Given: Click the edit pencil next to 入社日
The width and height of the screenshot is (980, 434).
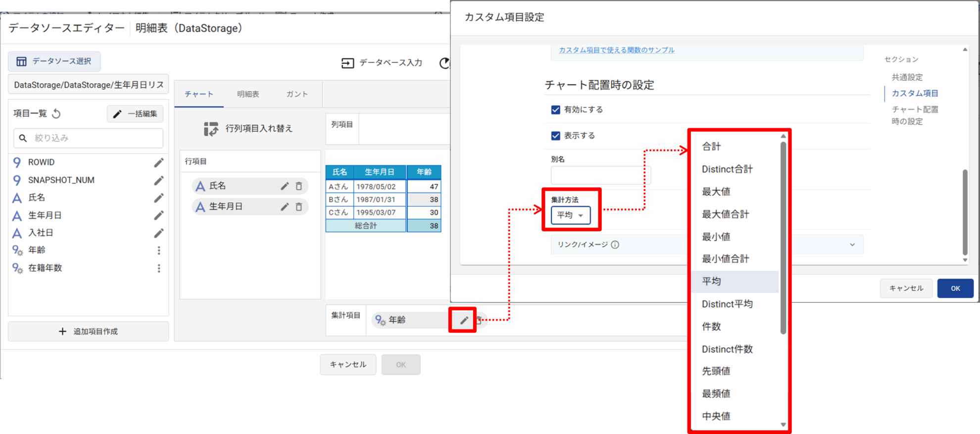Looking at the screenshot, I should coord(158,233).
